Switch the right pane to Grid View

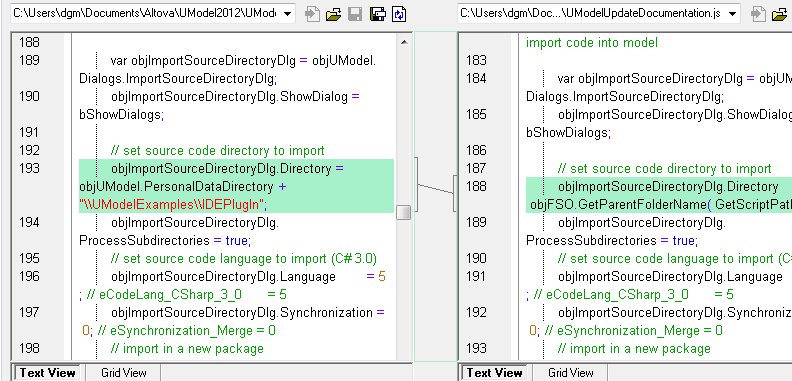click(570, 373)
